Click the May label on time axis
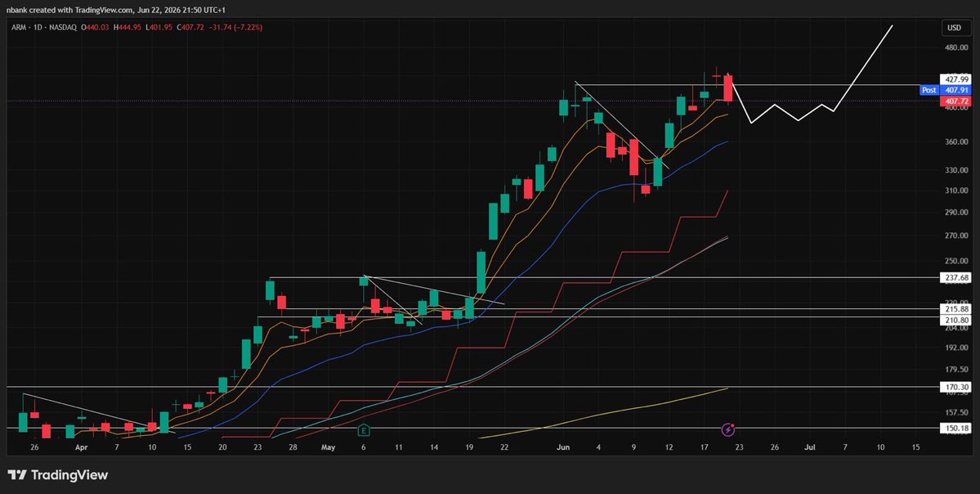980x494 pixels. (328, 447)
